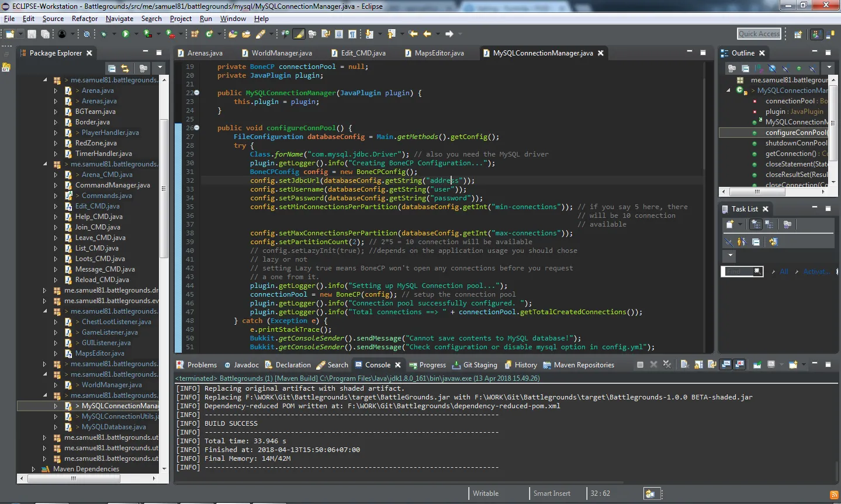This screenshot has height=504, width=841.
Task: Open the Run button's dropdown arrow
Action: click(137, 34)
